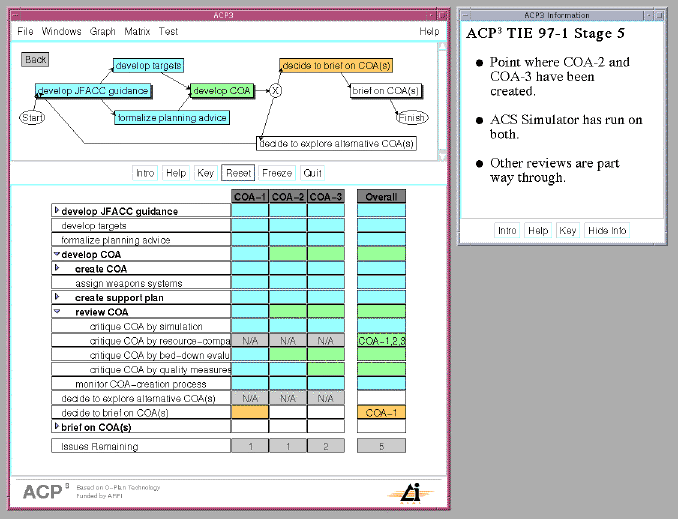The height and width of the screenshot is (519, 678).
Task: Click the 'develop JFACC guidance' graph node
Action: [x=92, y=91]
